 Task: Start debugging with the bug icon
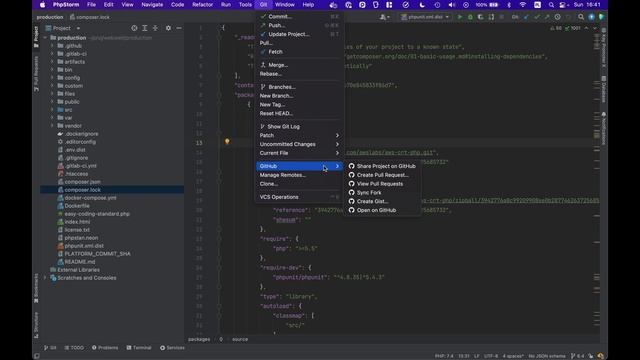pos(470,17)
